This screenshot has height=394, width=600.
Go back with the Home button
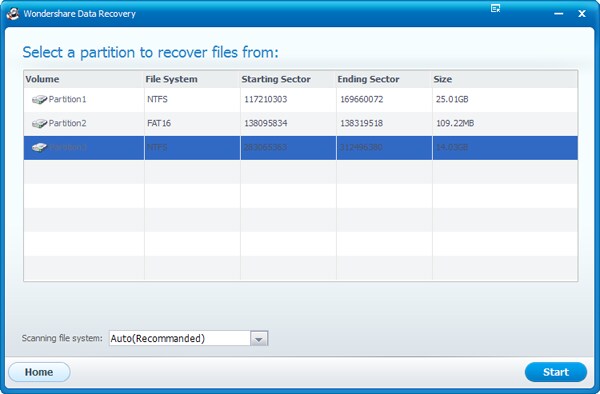39,372
